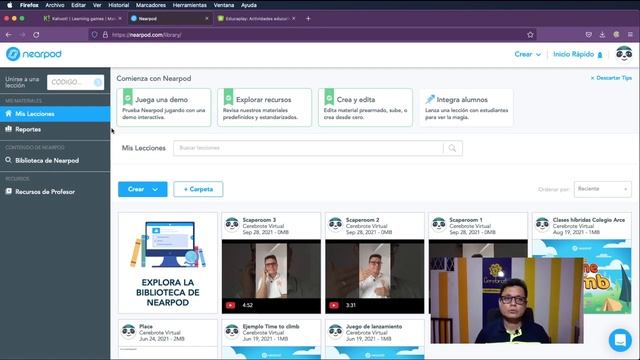Click Descartar Tips link
The height and width of the screenshot is (360, 640).
(x=611, y=78)
